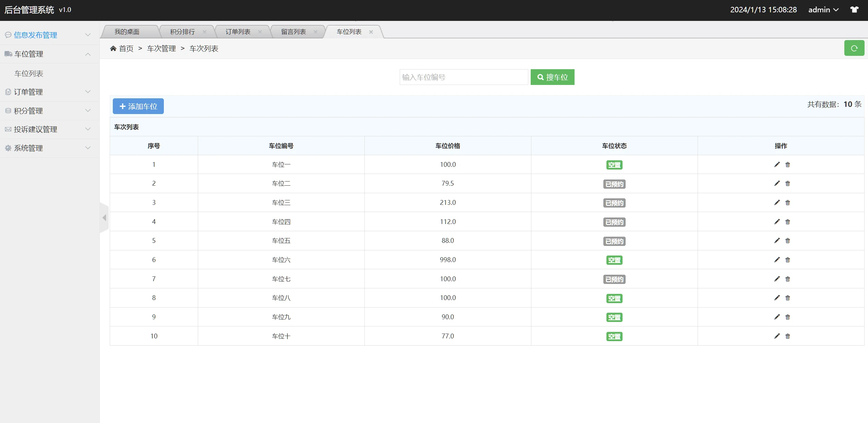Viewport: 868px width, 423px height.
Task: Click the green refresh icon button
Action: tap(854, 48)
